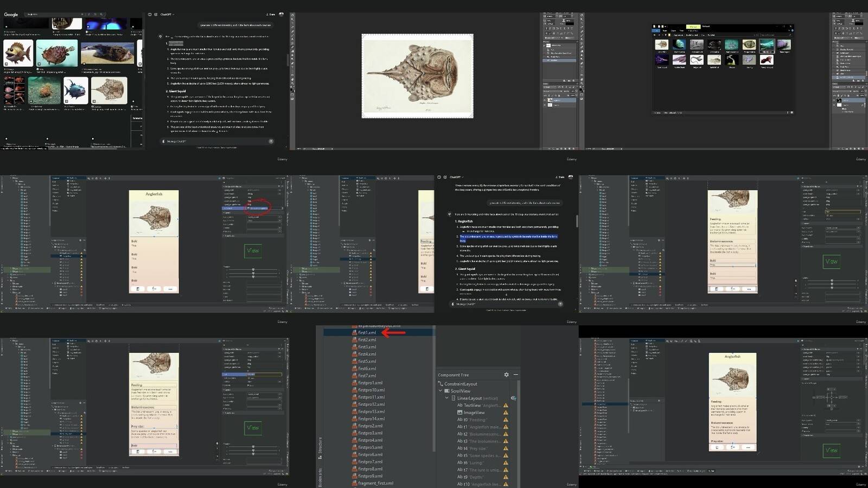868x488 pixels.
Task: Open ChatGPT model dropdown in top window
Action: coord(167,15)
